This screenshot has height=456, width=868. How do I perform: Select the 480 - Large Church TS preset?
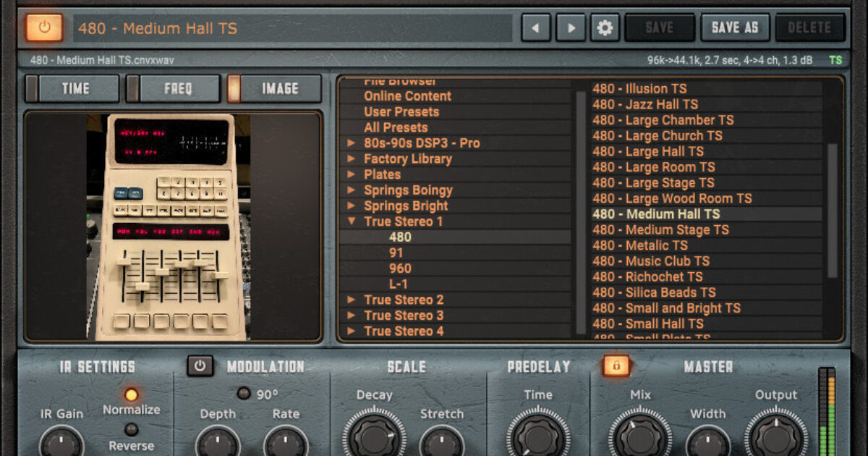coord(657,135)
